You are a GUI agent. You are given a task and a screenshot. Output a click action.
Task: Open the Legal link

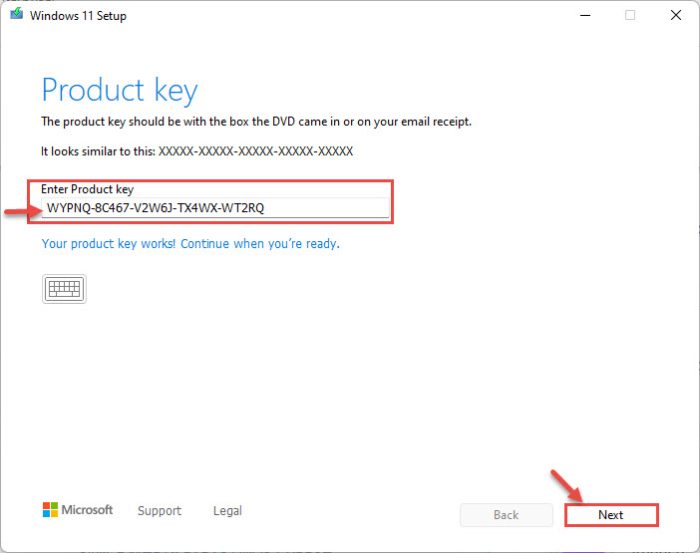coord(227,511)
